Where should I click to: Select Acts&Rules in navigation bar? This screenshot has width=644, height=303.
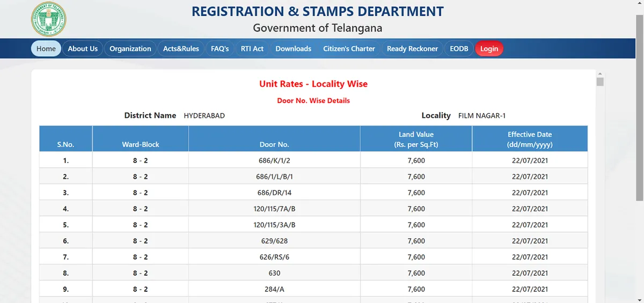click(x=181, y=49)
